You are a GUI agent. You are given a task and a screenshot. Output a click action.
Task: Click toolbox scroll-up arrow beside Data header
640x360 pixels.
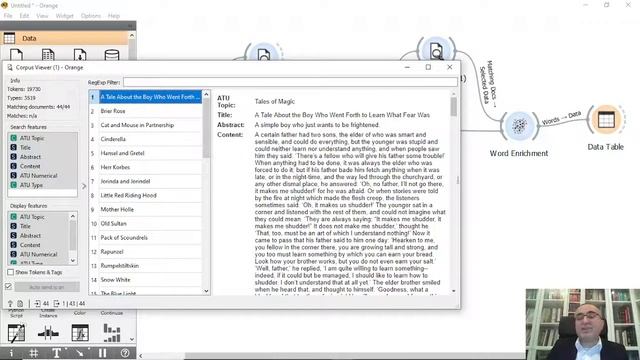coord(132,36)
